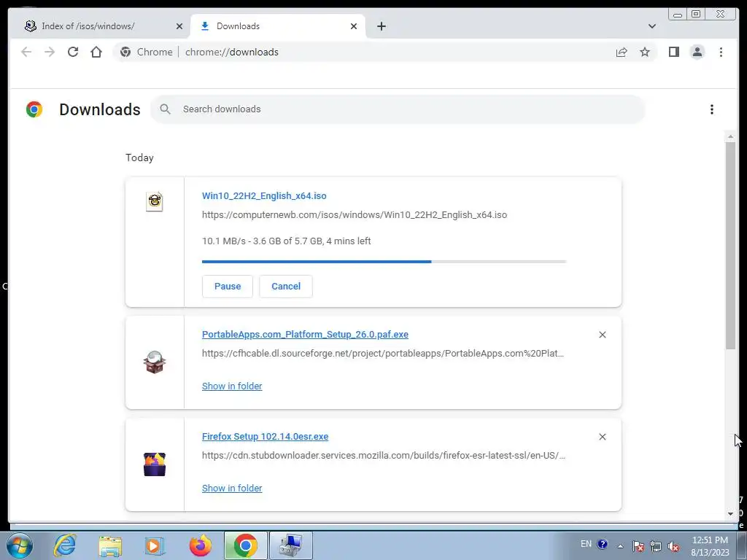The image size is (747, 560).
Task: Click the muted volume tray icon
Action: [x=673, y=546]
